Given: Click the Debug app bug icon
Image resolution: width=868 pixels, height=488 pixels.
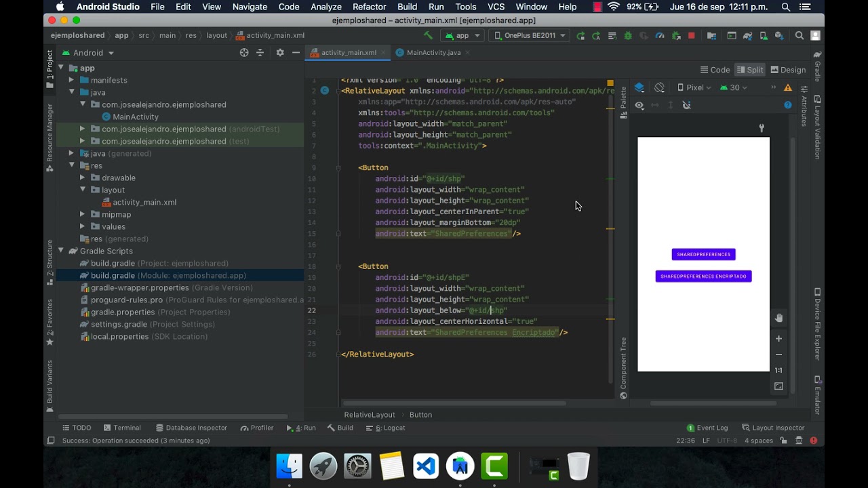Looking at the screenshot, I should tap(628, 36).
